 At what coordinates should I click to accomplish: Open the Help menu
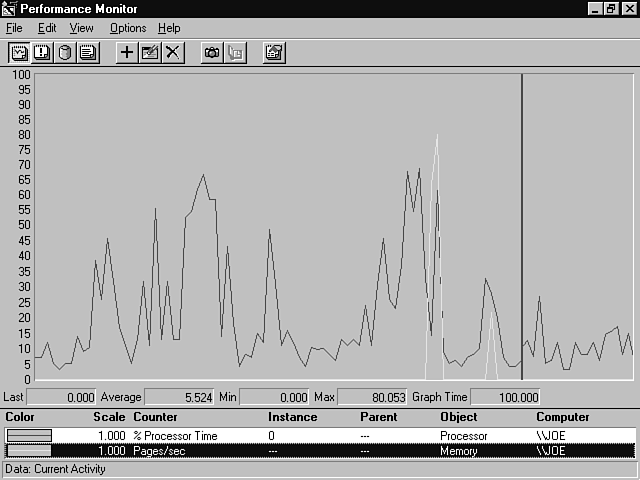169,28
